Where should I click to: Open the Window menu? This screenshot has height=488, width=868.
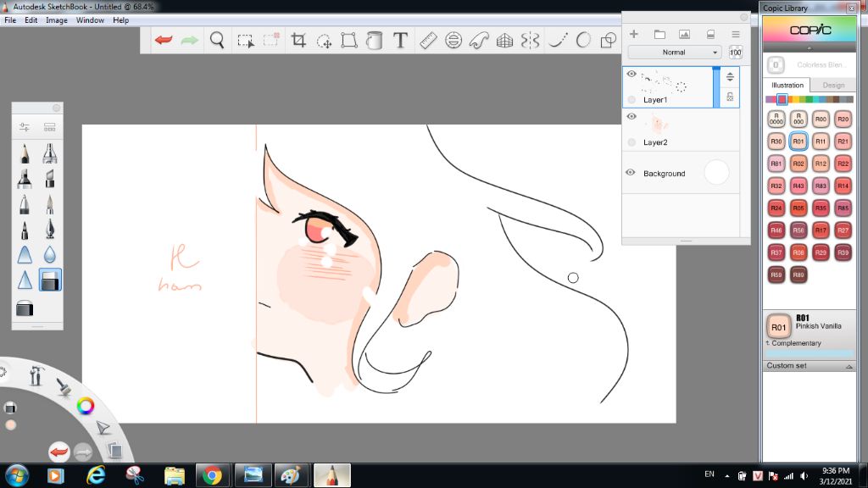pos(90,20)
